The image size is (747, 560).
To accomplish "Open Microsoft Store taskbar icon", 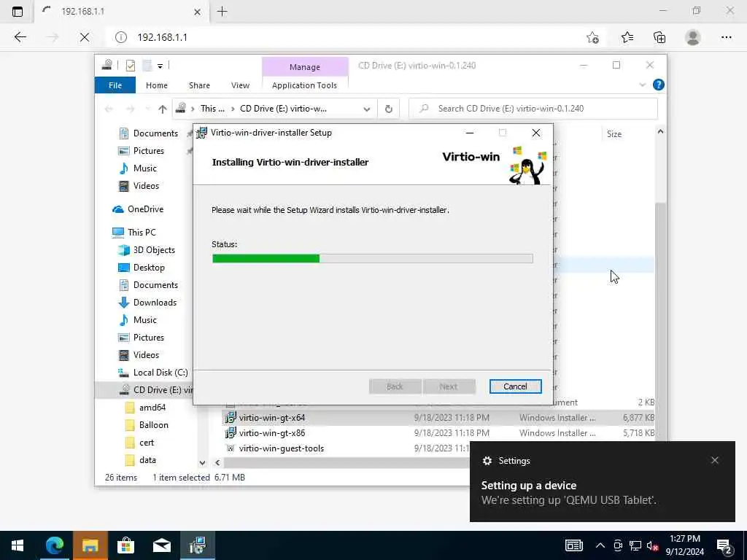I will [x=125, y=545].
